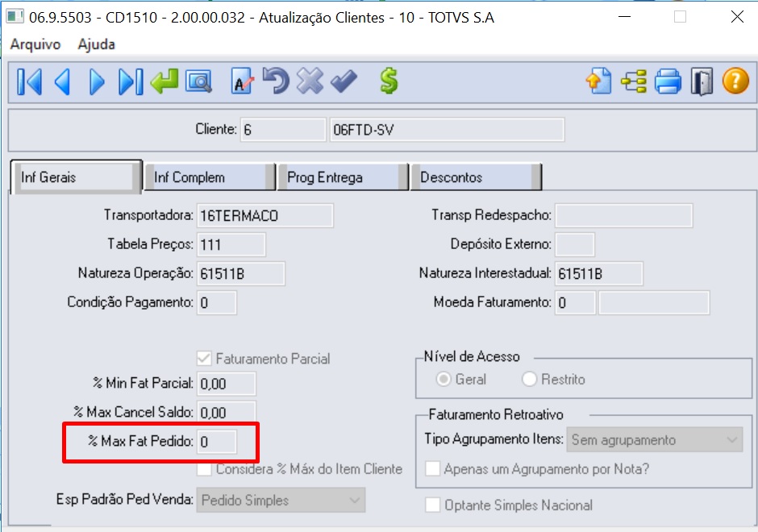
Task: Click the % Min Fat Parcial field
Action: click(227, 384)
